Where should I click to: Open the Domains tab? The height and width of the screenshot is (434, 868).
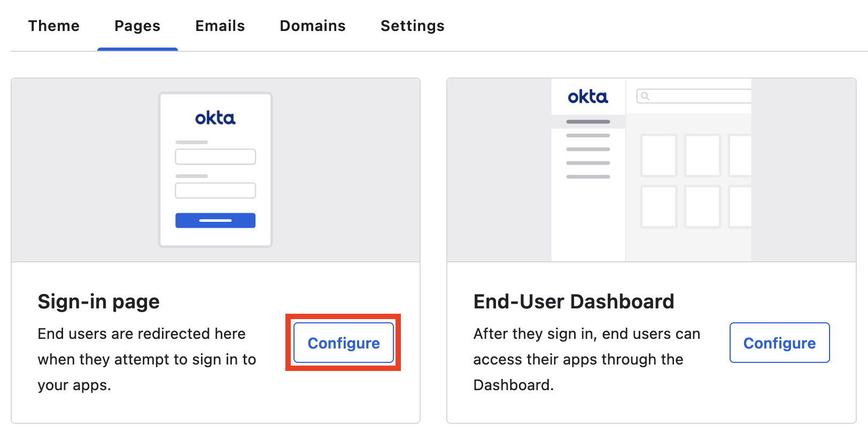(x=313, y=25)
